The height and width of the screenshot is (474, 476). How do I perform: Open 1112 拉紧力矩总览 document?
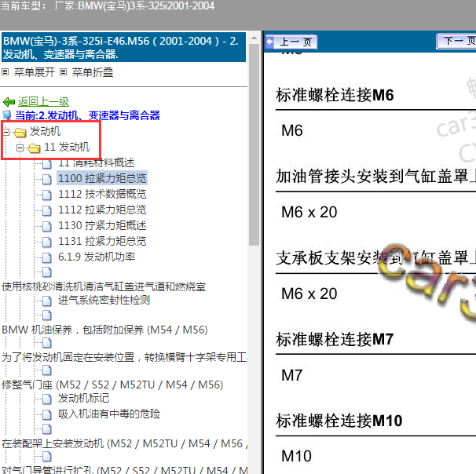point(102,210)
